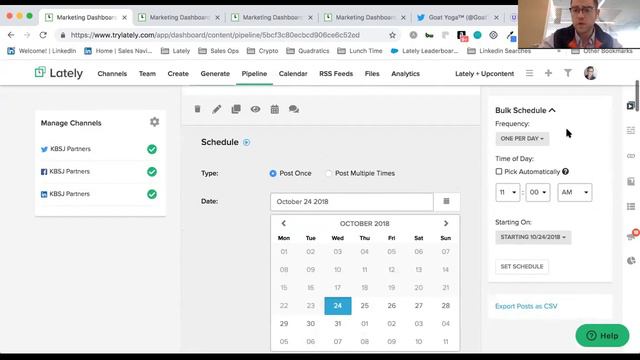The width and height of the screenshot is (640, 360).
Task: Click the eye preview icon
Action: point(256,109)
